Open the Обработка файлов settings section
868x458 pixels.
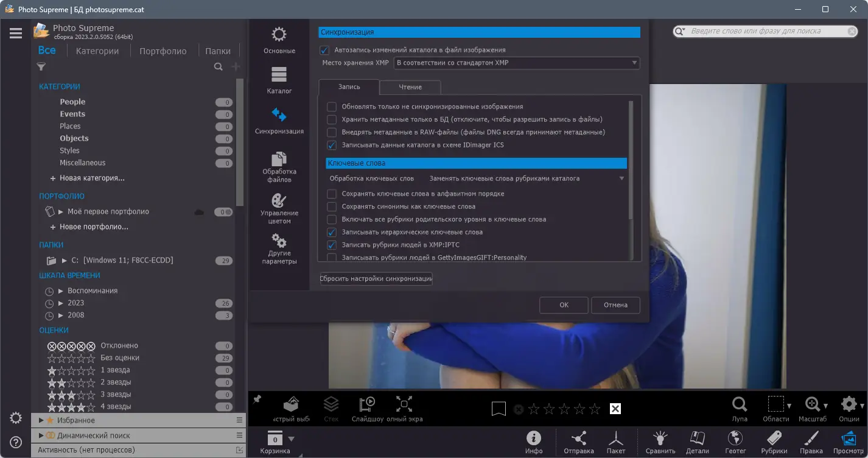click(x=279, y=166)
